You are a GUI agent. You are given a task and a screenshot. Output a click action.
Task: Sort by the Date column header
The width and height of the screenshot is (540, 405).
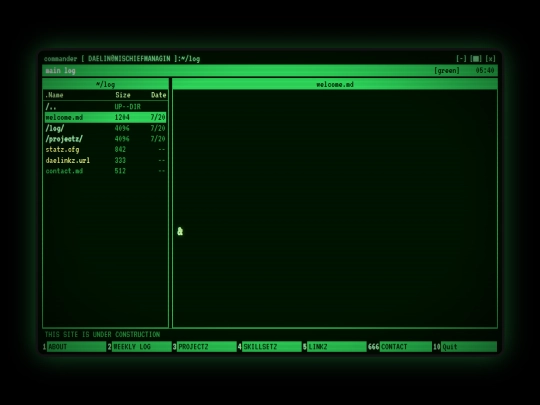(x=158, y=95)
